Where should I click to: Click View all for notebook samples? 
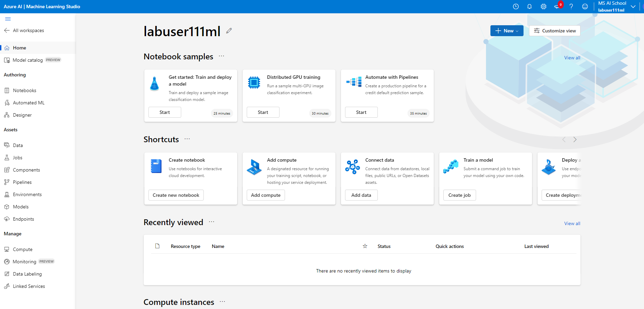572,58
